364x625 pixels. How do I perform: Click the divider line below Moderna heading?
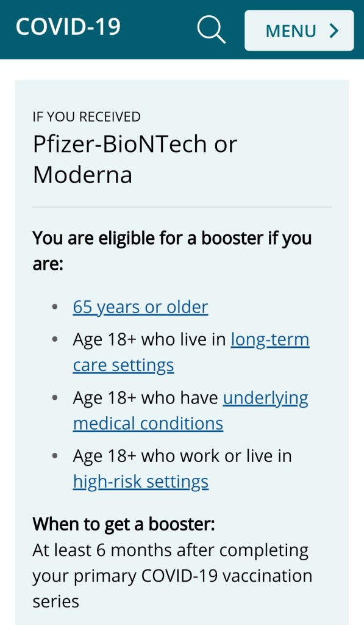pyautogui.click(x=182, y=208)
